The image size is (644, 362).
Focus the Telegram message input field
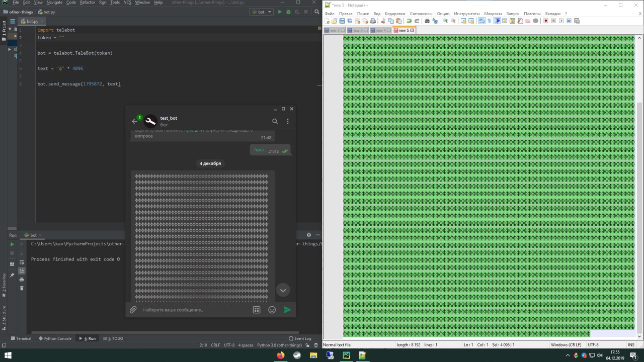coord(195,310)
